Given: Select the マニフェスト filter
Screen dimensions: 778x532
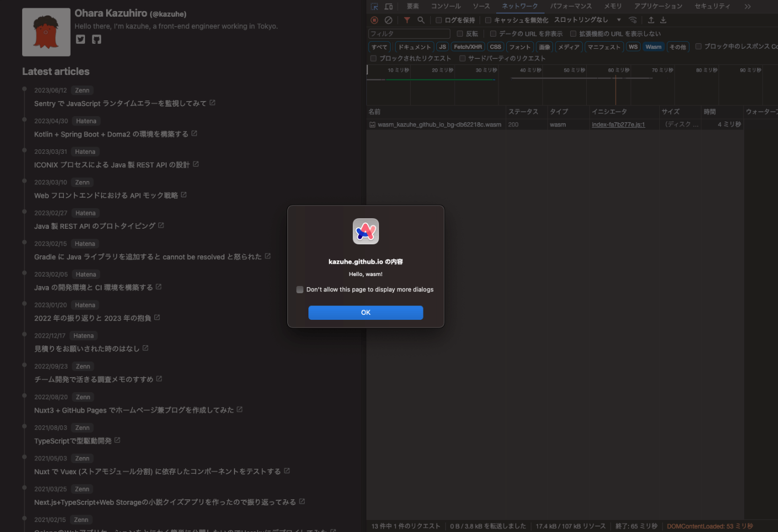Looking at the screenshot, I should [604, 47].
